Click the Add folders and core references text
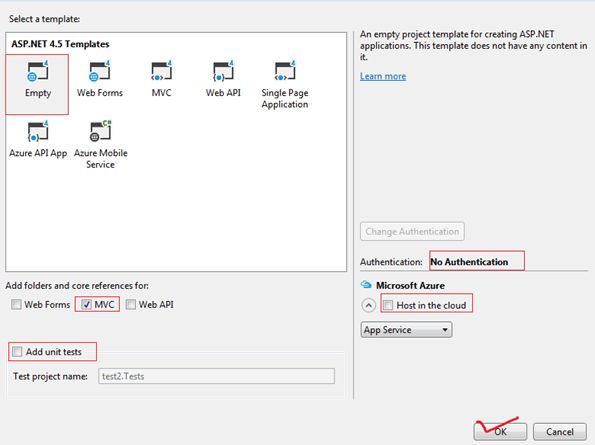The image size is (595, 445). 77,286
